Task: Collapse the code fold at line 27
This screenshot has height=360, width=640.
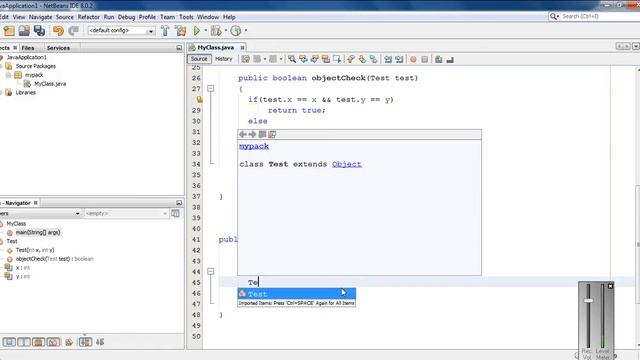Action: [211, 89]
